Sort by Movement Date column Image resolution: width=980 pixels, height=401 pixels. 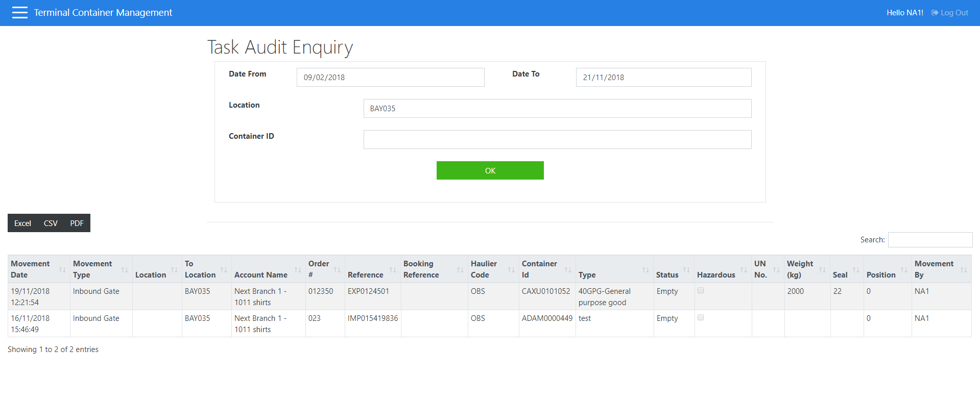point(39,269)
